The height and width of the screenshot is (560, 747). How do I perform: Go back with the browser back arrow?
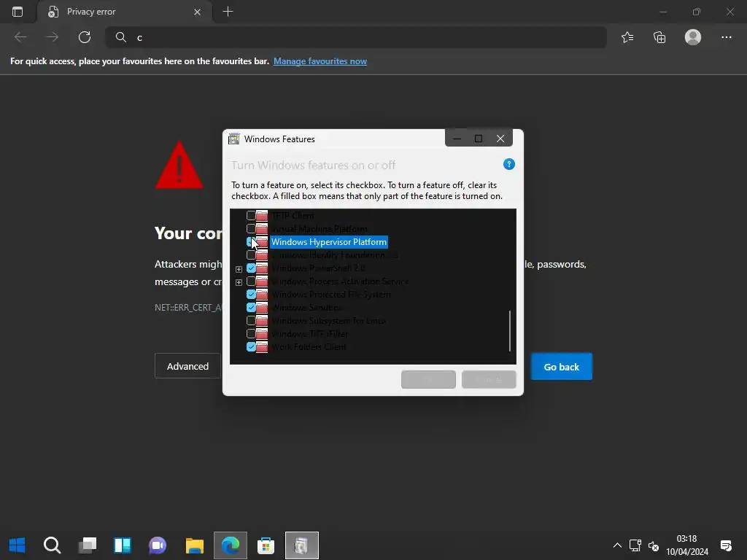coord(20,37)
